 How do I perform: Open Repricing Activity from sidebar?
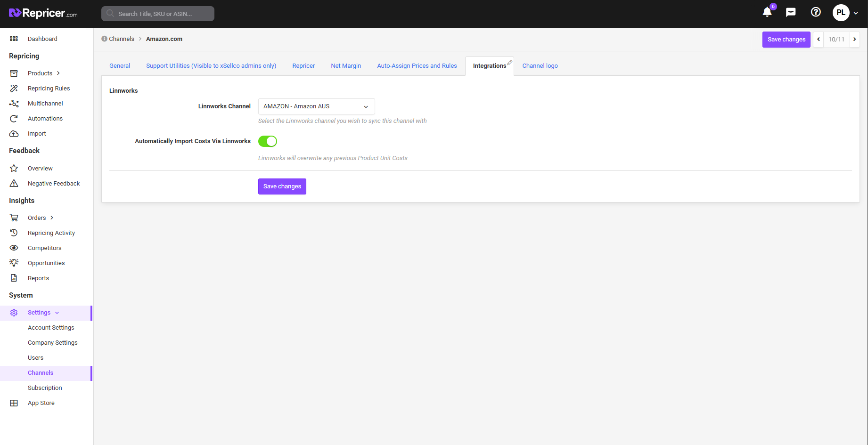[51, 233]
